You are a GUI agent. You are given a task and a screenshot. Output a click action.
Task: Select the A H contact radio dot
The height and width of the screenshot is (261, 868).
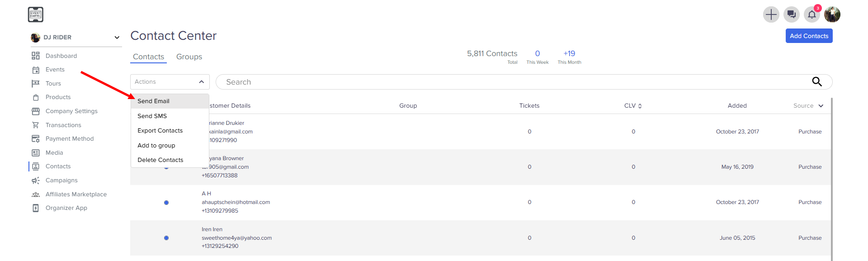point(166,203)
